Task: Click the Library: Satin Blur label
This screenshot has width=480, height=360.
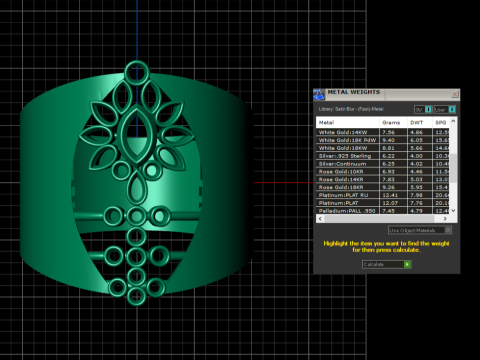Action: click(351, 109)
